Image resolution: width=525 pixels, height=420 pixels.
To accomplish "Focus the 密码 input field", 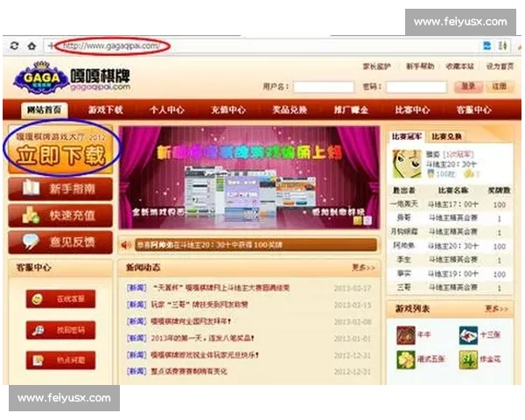I will [416, 87].
